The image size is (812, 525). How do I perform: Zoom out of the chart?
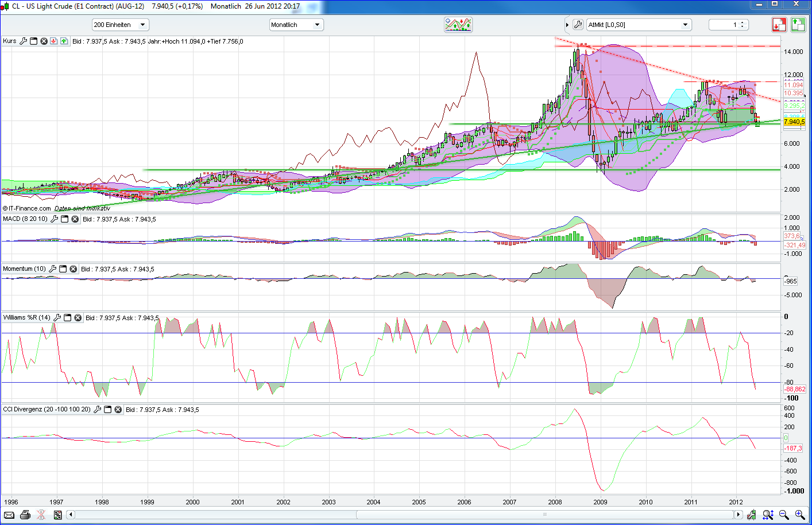click(x=784, y=515)
